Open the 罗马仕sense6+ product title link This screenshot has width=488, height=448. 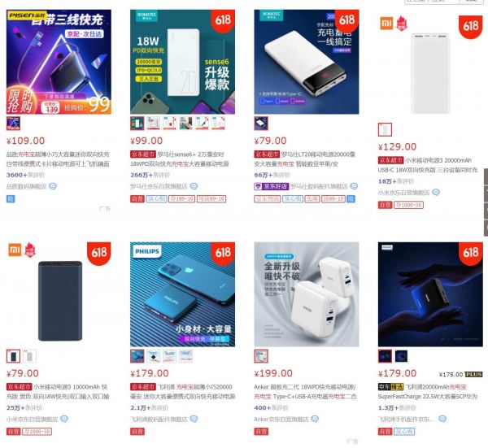point(180,159)
